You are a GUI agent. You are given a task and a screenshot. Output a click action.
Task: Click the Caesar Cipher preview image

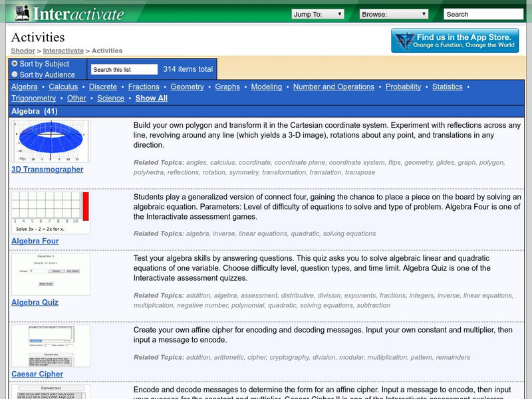[51, 346]
